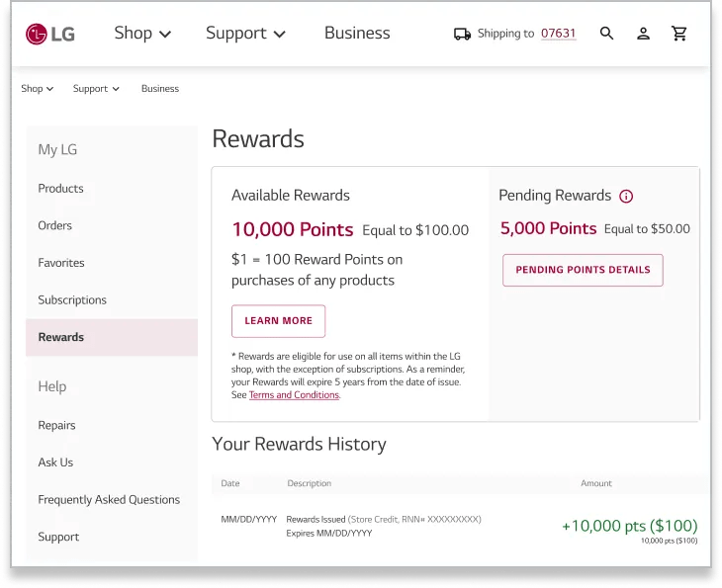Screen dimensions: 722x588
Task: Click the shipping truck icon
Action: (462, 34)
